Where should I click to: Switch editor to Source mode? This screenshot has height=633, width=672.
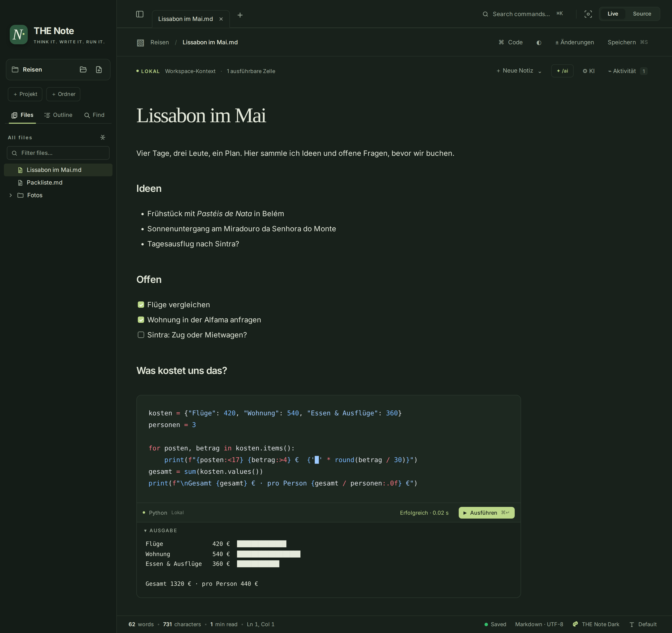pos(642,14)
